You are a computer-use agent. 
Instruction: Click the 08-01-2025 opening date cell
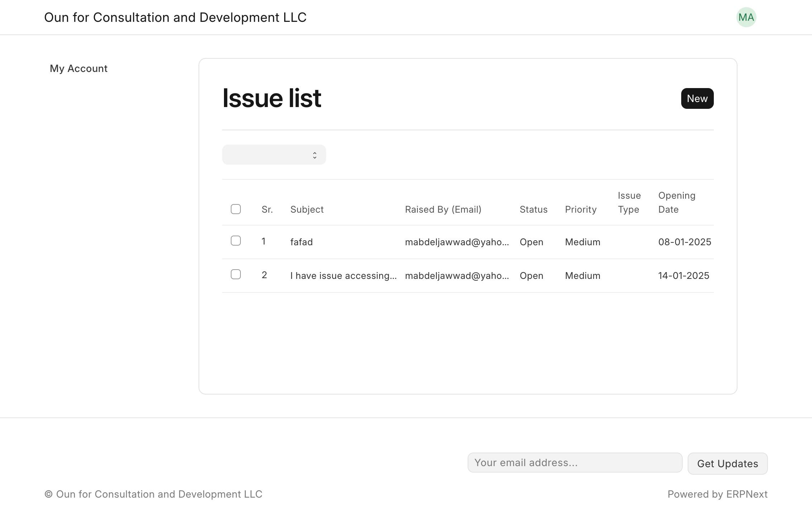tap(684, 242)
